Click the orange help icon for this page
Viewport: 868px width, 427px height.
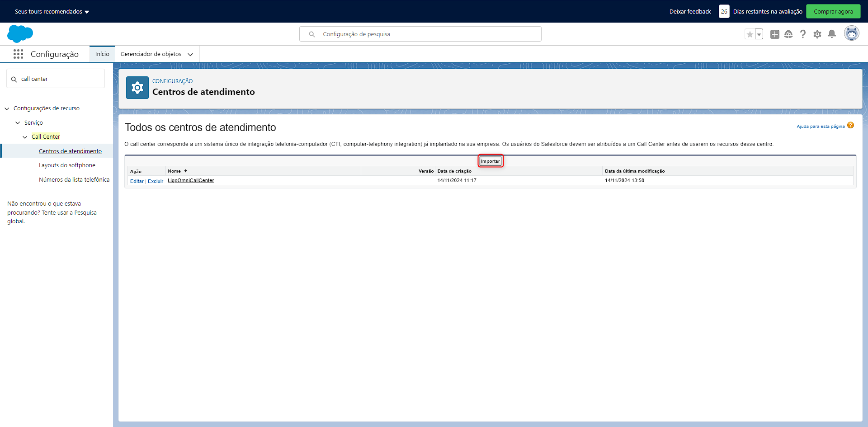(x=851, y=126)
